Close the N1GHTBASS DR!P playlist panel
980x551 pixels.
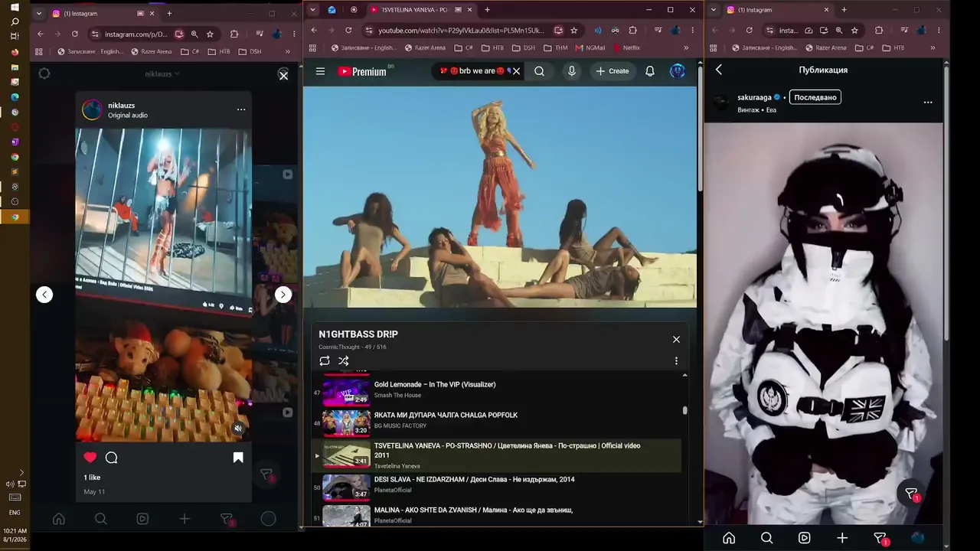coord(676,339)
